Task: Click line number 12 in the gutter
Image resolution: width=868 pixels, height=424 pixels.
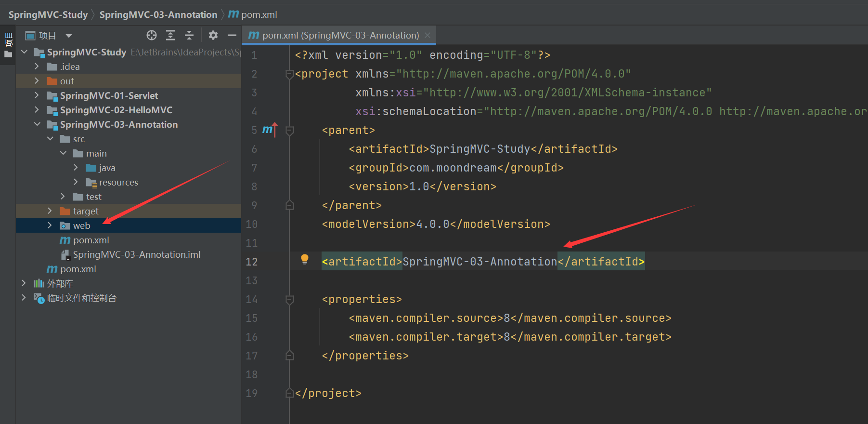Action: click(252, 262)
